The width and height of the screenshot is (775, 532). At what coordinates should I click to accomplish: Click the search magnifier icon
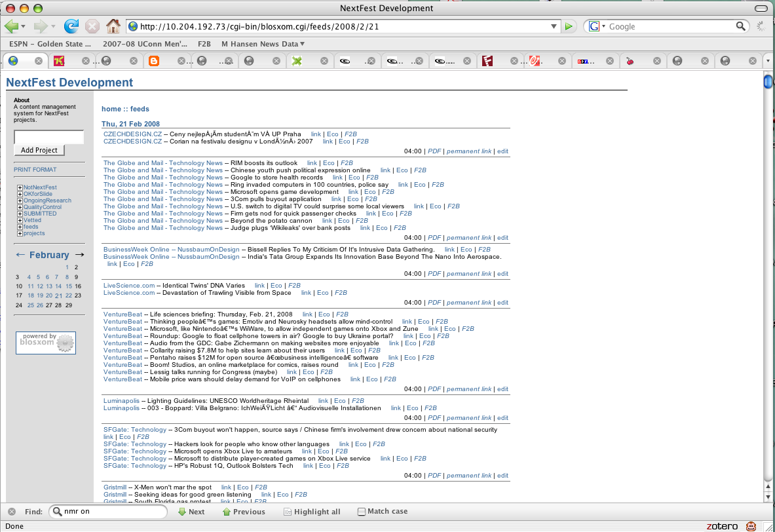point(741,26)
